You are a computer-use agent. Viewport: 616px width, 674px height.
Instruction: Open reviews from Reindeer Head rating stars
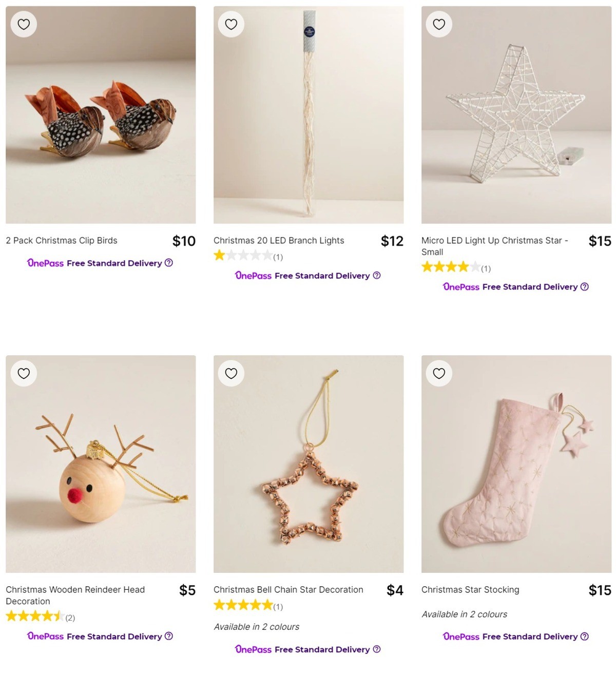33,616
